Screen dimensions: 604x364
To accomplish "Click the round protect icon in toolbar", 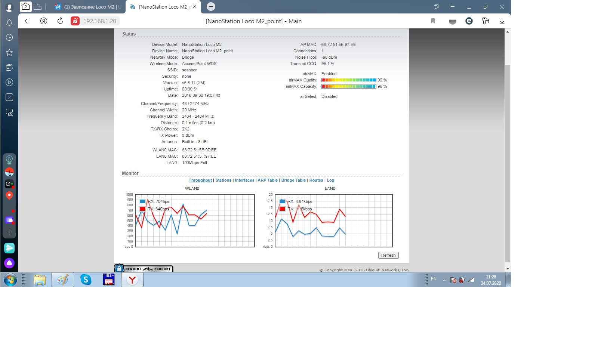I will point(469,21).
